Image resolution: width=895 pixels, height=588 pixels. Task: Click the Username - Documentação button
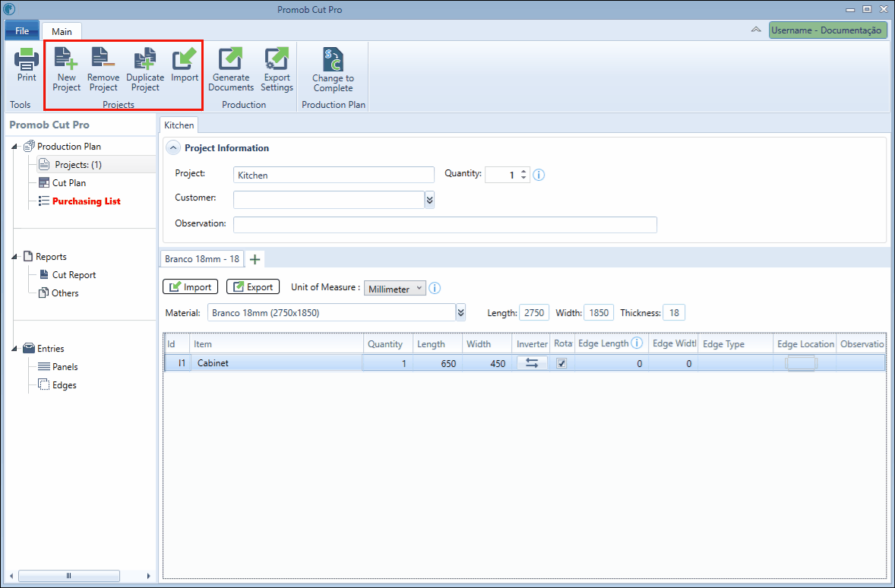(827, 30)
